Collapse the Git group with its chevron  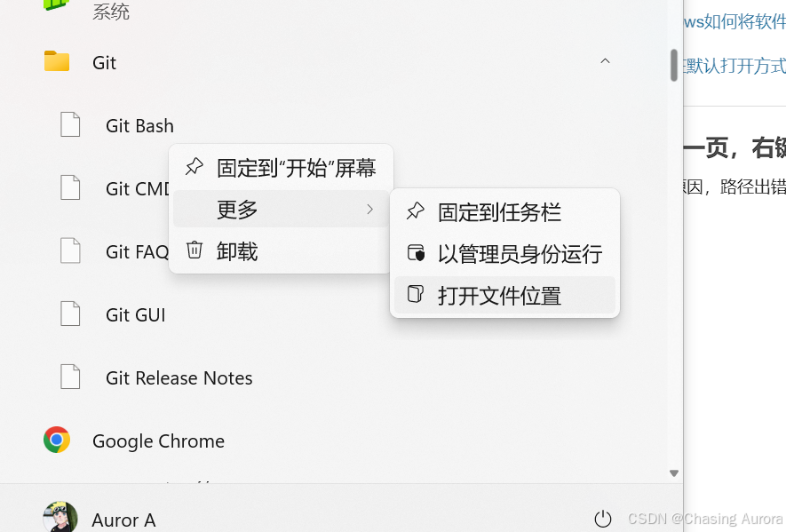click(605, 62)
